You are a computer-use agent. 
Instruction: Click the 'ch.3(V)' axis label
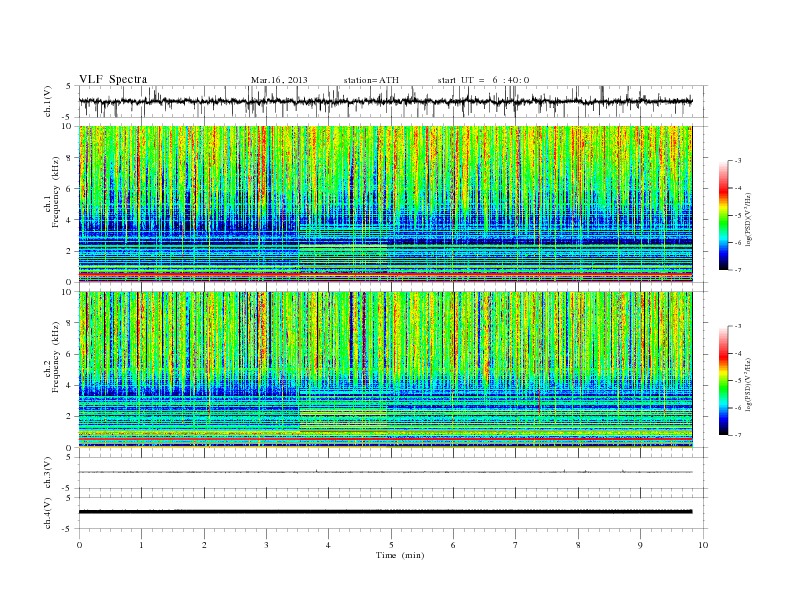[48, 473]
